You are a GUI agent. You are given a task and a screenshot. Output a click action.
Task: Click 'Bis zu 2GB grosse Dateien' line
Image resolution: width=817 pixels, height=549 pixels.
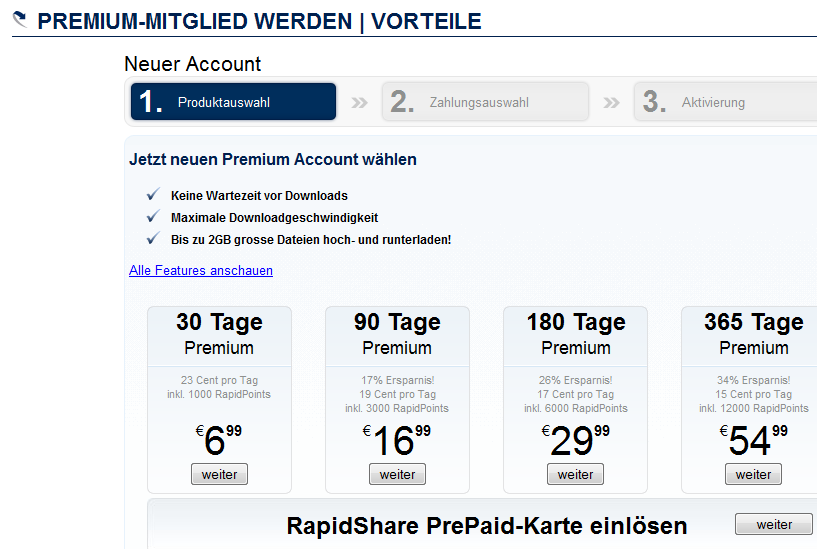pos(311,240)
